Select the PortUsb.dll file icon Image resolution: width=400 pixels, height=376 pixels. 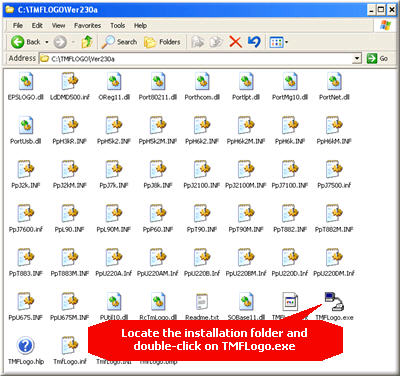click(26, 125)
